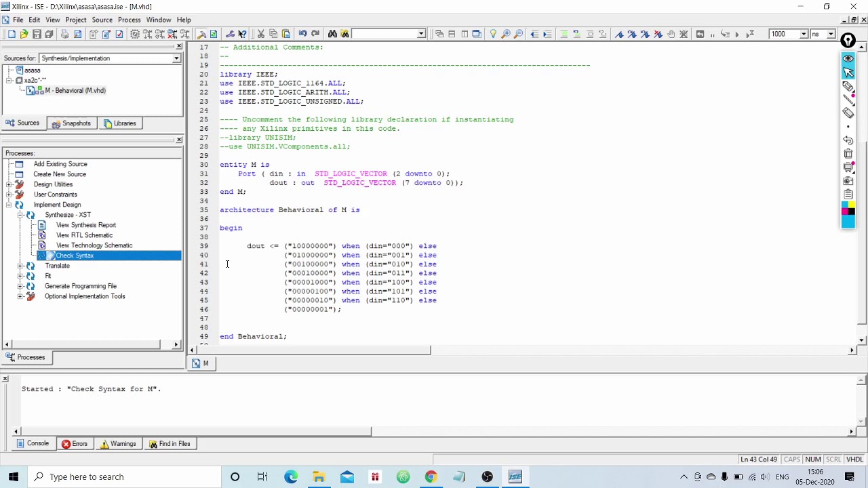
Task: Expand the Translate process node
Action: pos(20,266)
